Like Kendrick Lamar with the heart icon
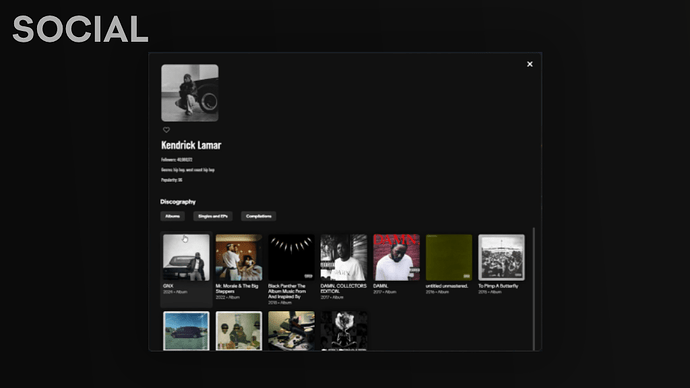 pos(166,130)
